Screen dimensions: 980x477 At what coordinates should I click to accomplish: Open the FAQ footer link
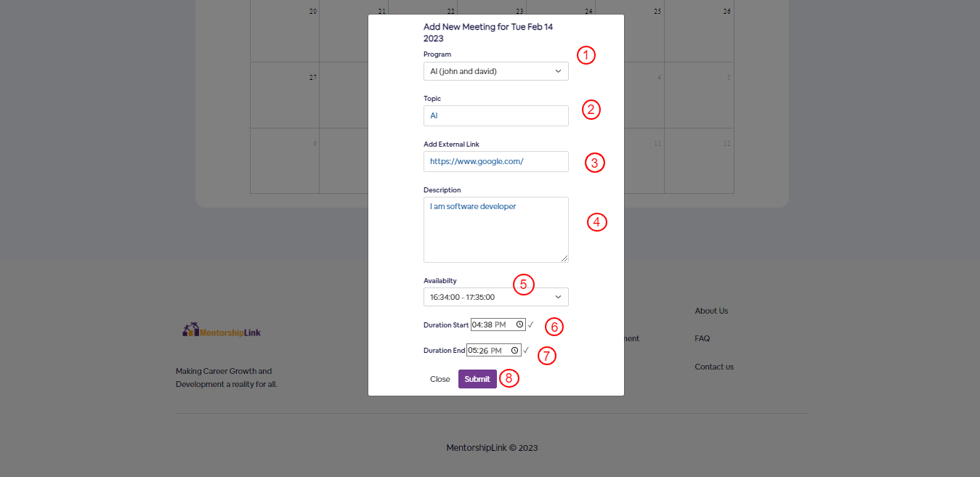(702, 338)
